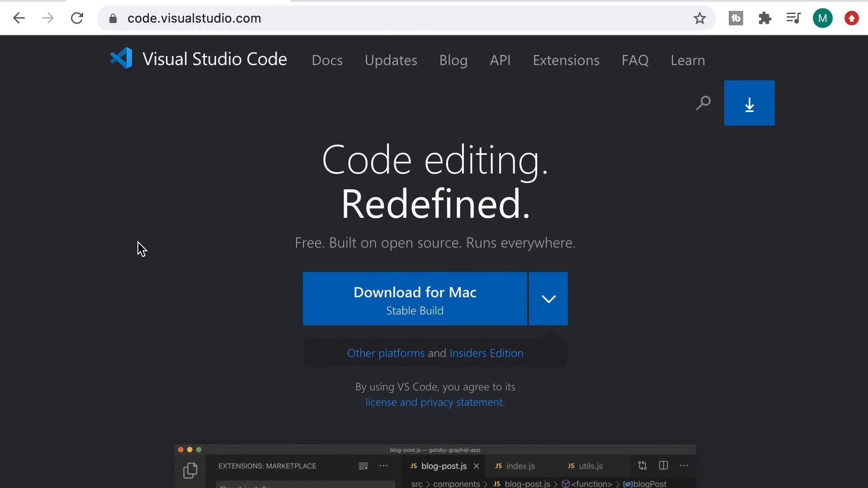Open the API navigation link
Image resolution: width=868 pixels, height=488 pixels.
500,60
